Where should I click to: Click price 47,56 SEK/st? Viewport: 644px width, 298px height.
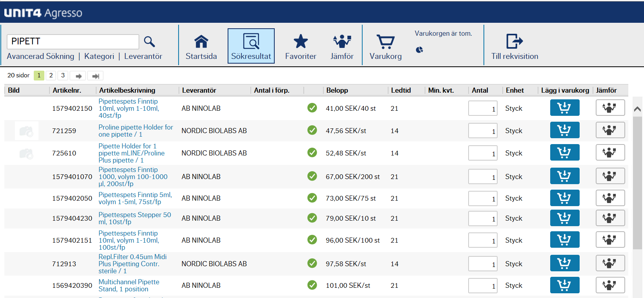pos(346,131)
